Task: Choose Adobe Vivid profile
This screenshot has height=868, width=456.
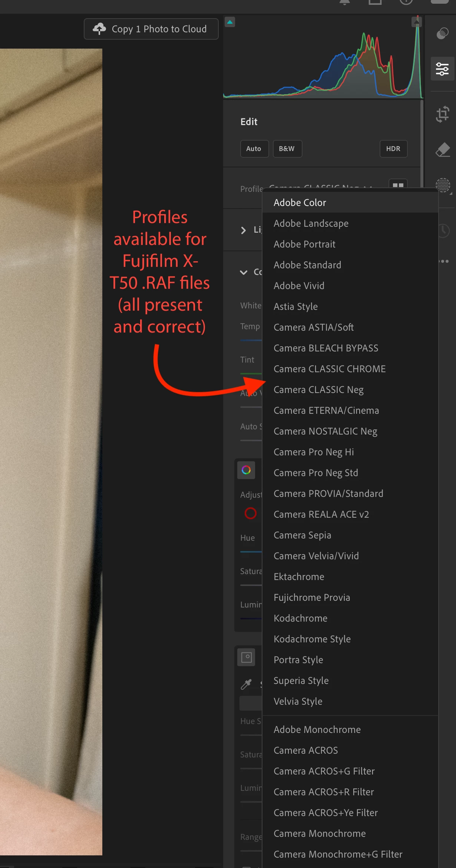Action: pyautogui.click(x=350, y=286)
